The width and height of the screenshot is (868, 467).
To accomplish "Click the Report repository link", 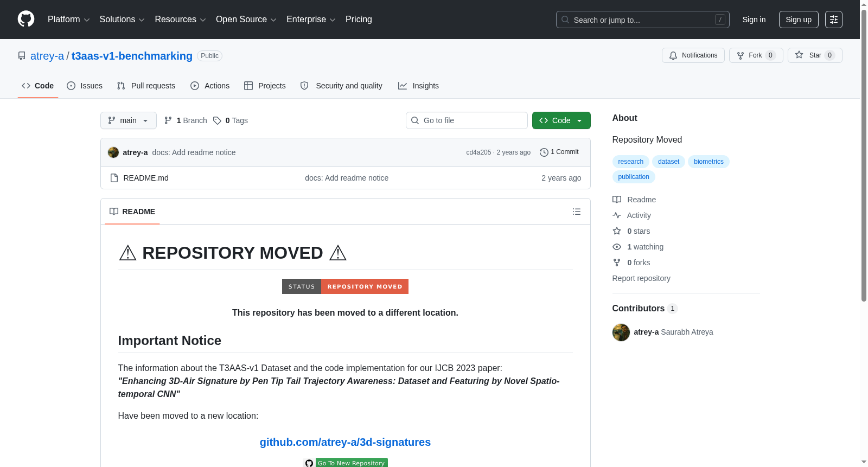I will (x=641, y=278).
